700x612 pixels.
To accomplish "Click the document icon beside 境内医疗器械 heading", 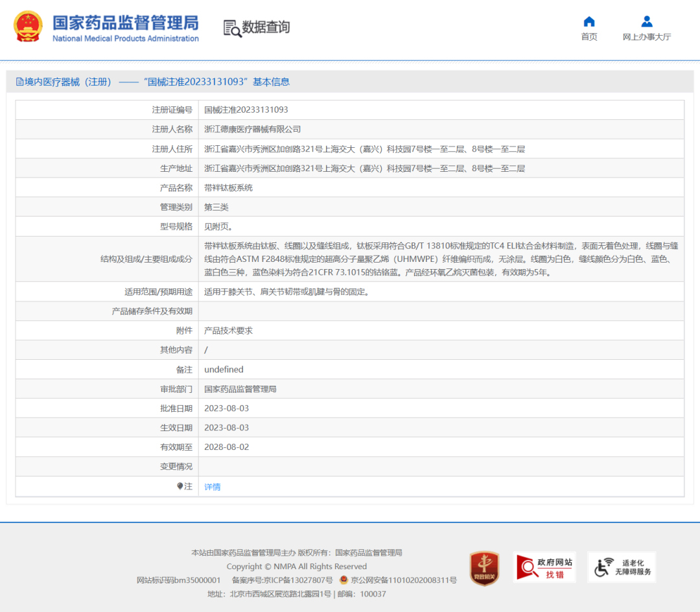I will coord(19,82).
